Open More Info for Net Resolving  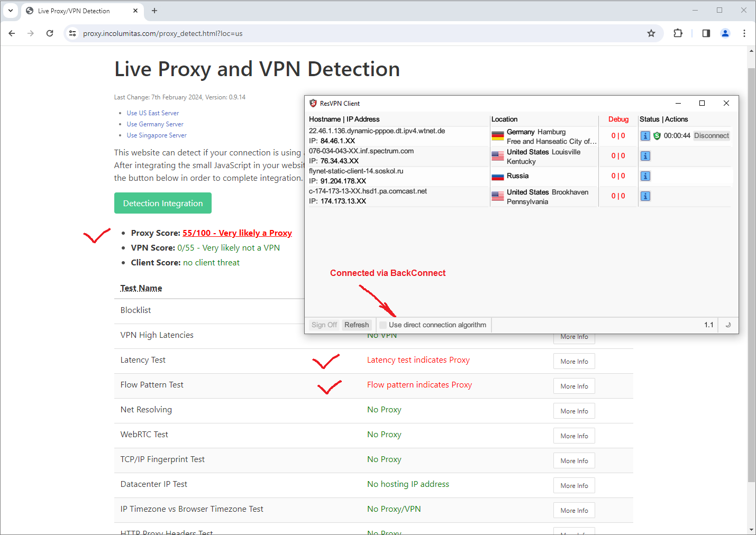(574, 411)
